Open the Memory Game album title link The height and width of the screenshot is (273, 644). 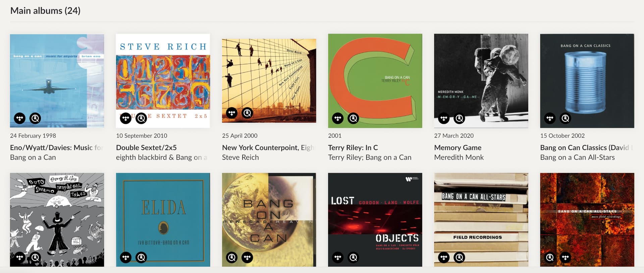tap(458, 147)
